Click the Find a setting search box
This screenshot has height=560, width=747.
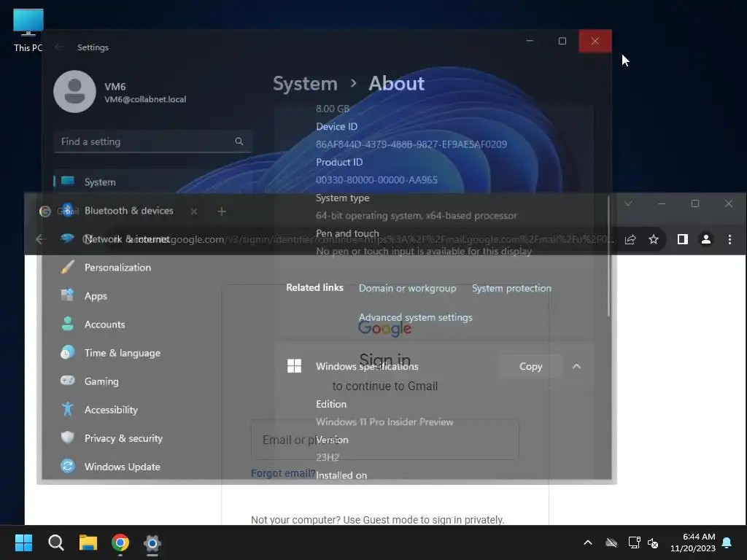(x=152, y=141)
